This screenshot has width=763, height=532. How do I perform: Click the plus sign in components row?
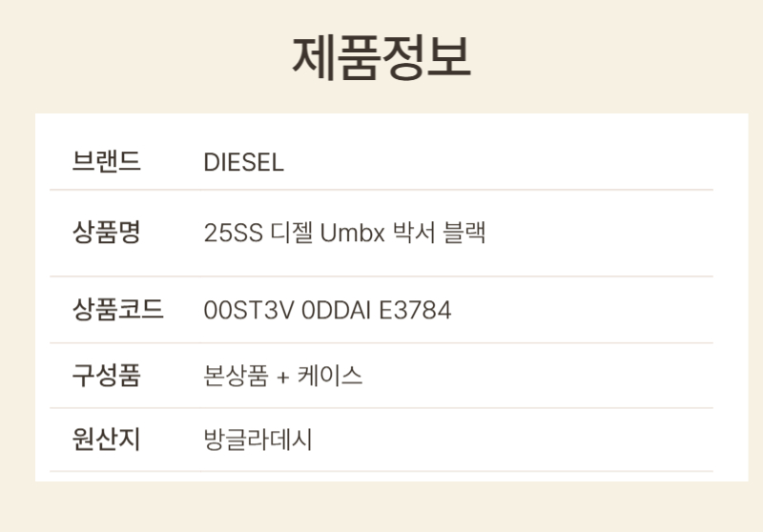point(282,378)
